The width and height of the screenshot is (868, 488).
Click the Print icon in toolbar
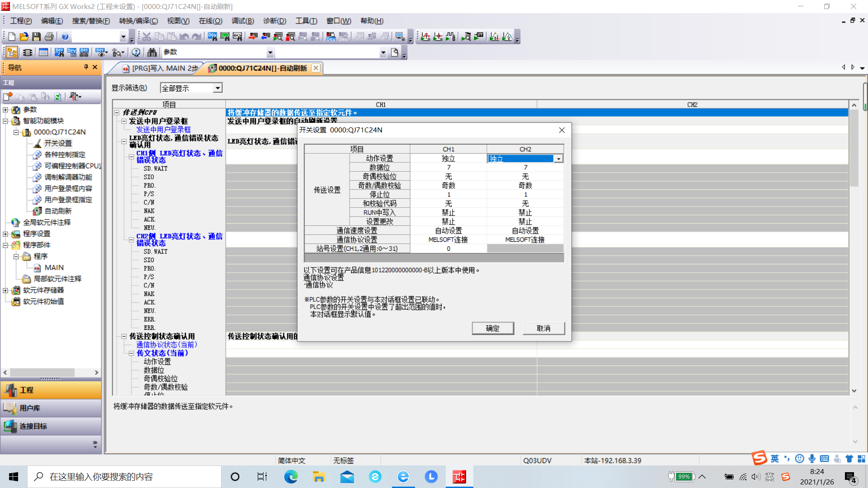click(x=49, y=37)
